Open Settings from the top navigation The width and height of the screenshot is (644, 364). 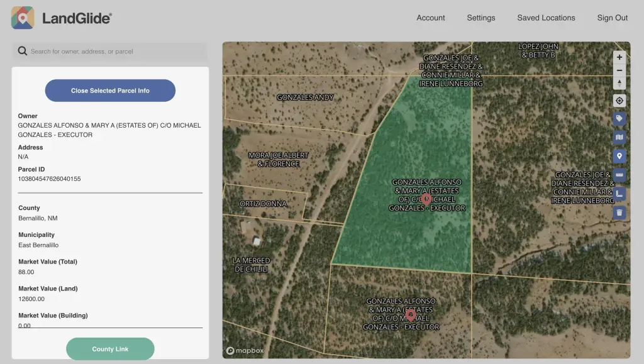(x=481, y=18)
